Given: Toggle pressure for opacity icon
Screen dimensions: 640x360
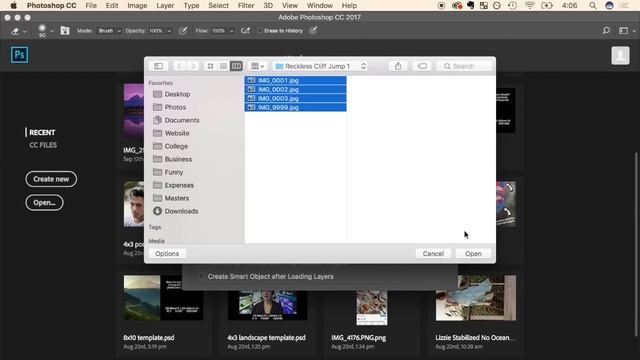Looking at the screenshot, I should (x=183, y=31).
